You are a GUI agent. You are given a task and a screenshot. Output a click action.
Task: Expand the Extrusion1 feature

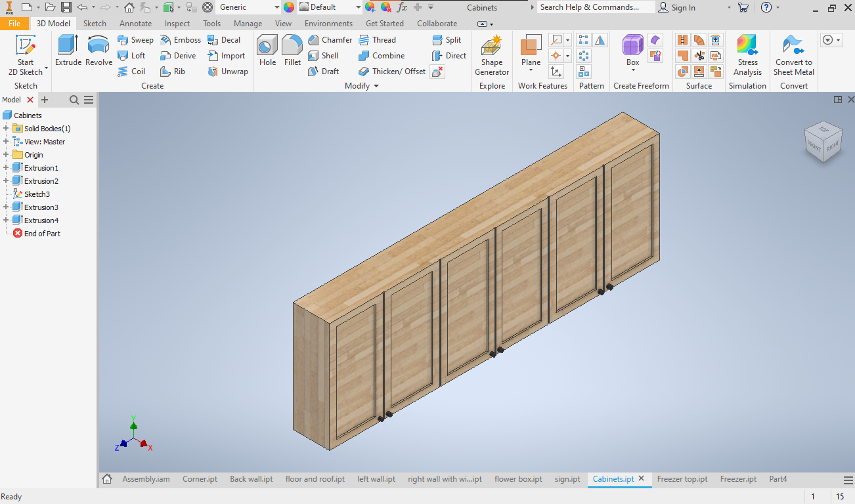pos(6,168)
